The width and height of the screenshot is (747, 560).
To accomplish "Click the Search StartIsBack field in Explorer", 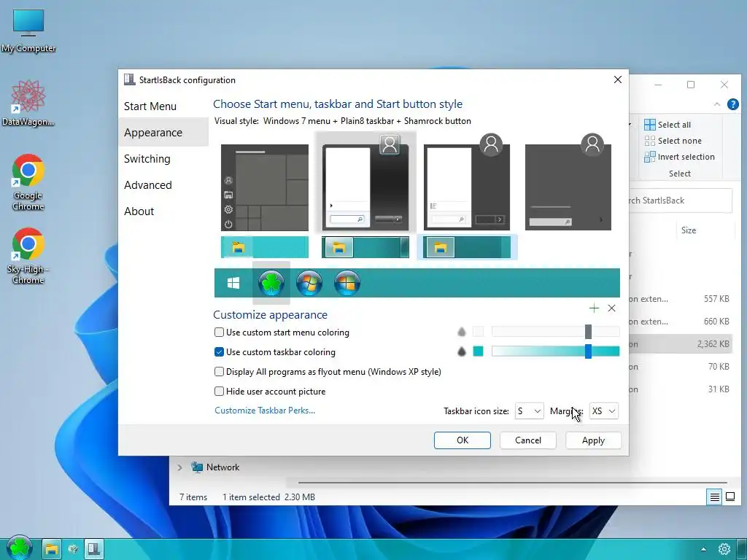I will click(x=681, y=201).
